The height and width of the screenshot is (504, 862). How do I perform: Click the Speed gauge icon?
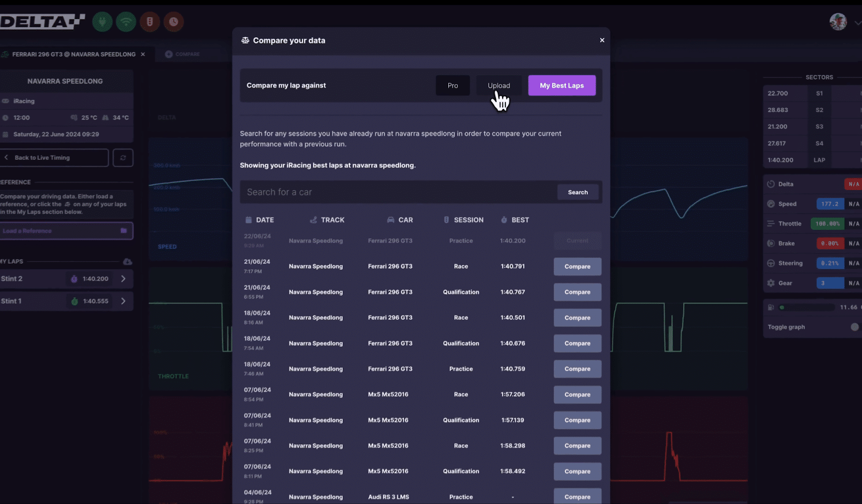(x=771, y=204)
